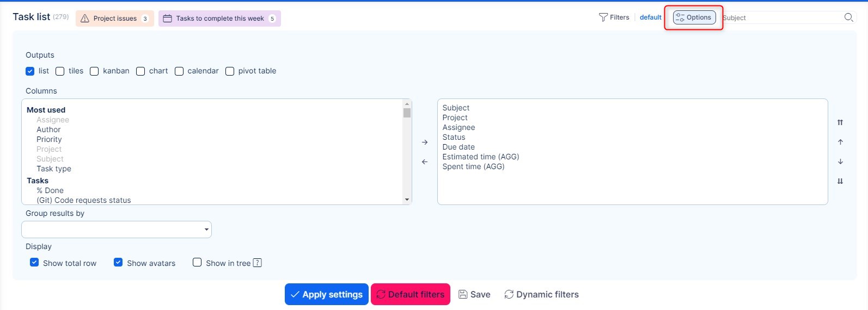Enable Show in tree checkbox
This screenshot has height=310, width=868.
[197, 263]
